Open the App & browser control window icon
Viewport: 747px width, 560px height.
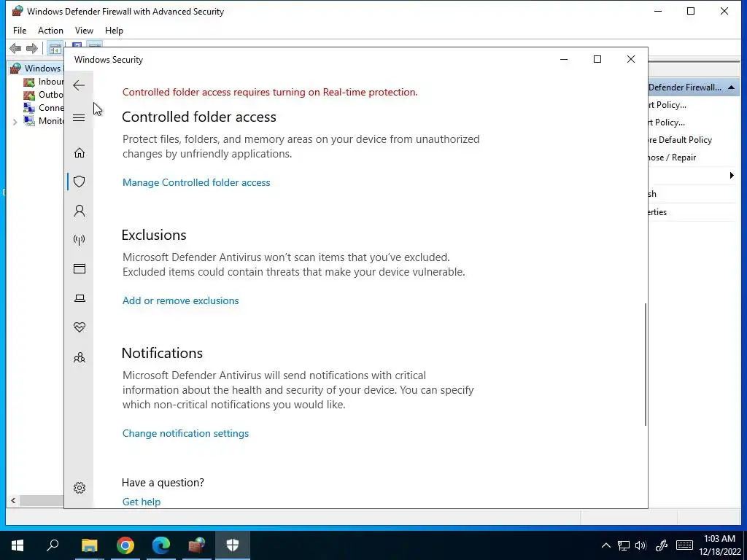(x=79, y=268)
